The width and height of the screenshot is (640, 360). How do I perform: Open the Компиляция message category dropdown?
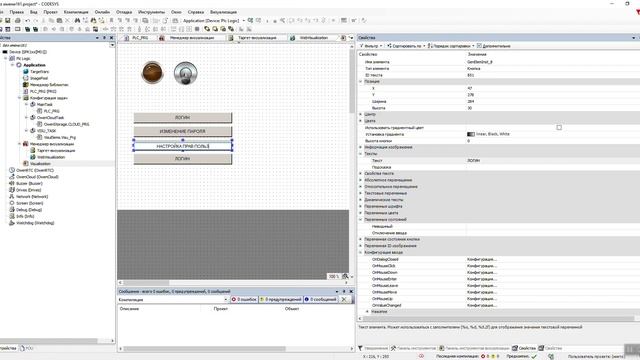(226, 300)
